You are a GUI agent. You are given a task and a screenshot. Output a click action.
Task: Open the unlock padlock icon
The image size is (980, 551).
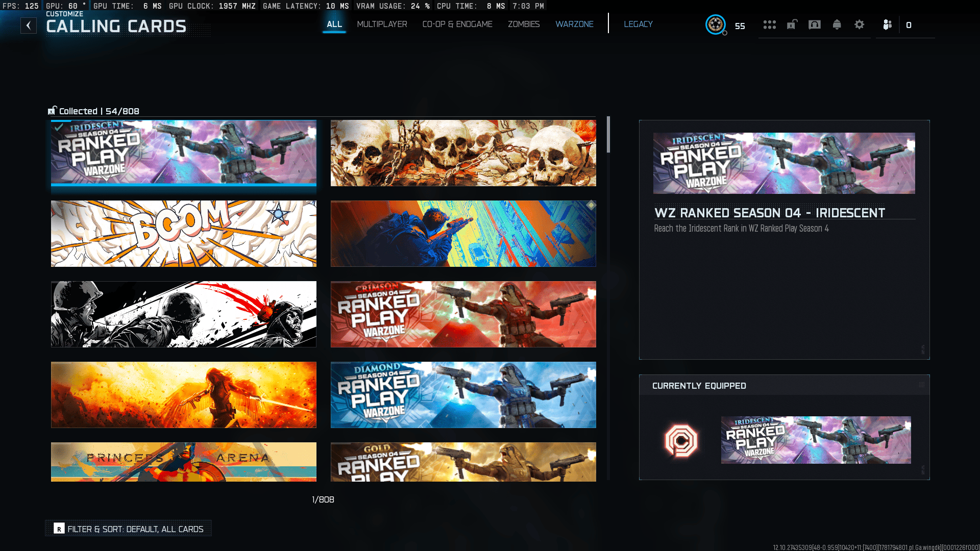(x=792, y=24)
